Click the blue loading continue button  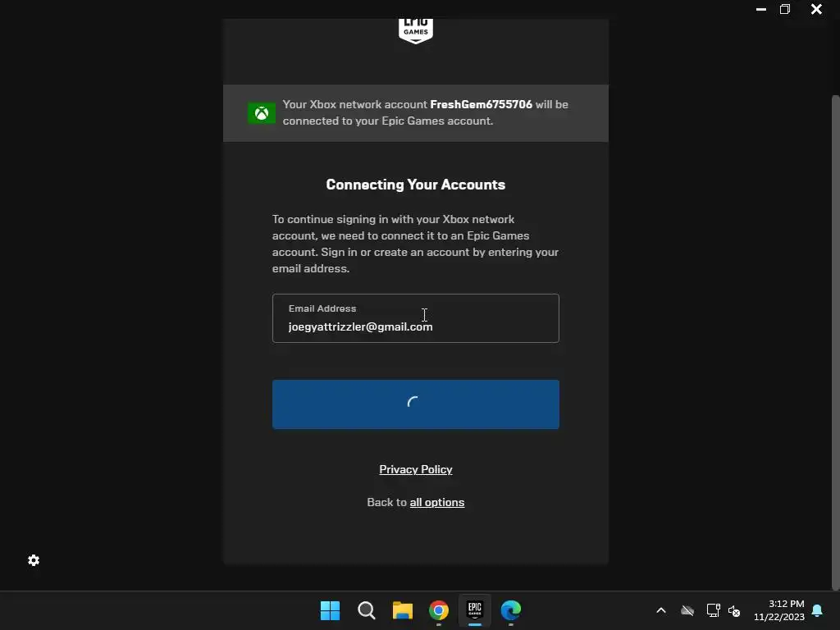click(x=416, y=404)
